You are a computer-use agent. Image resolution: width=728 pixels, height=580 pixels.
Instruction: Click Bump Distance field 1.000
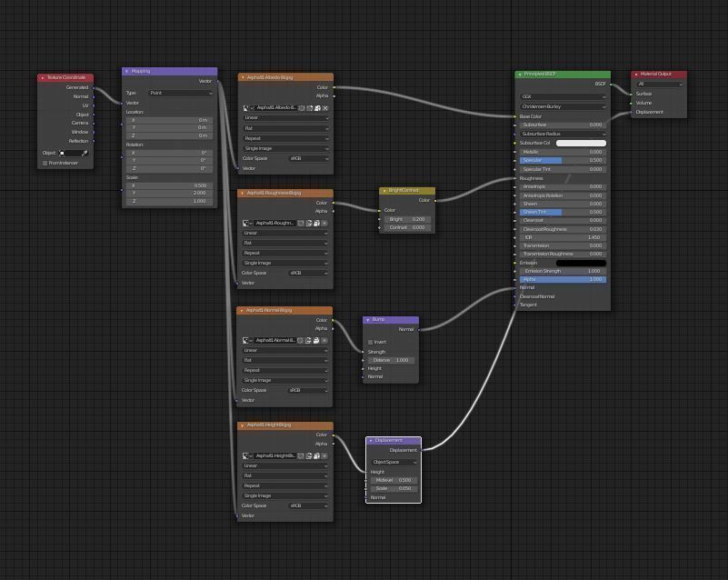coord(392,360)
